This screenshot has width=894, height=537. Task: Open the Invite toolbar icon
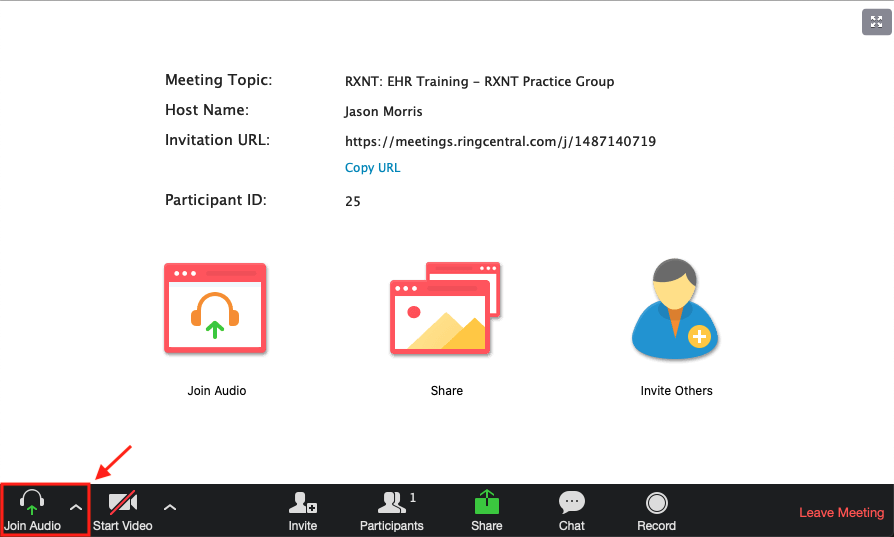tap(303, 511)
